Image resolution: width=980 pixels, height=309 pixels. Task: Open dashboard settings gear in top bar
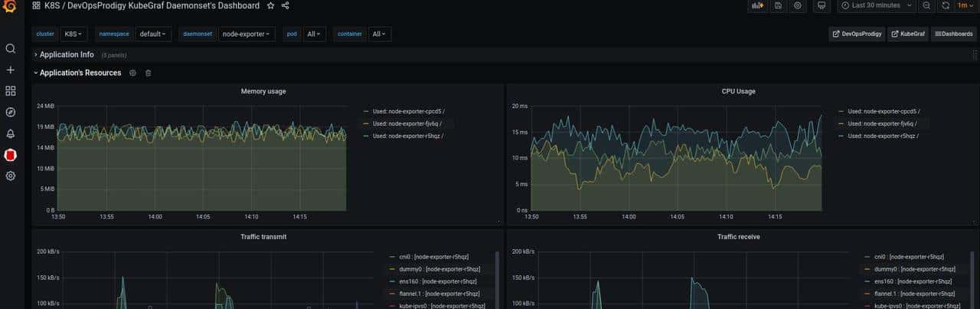(x=797, y=5)
